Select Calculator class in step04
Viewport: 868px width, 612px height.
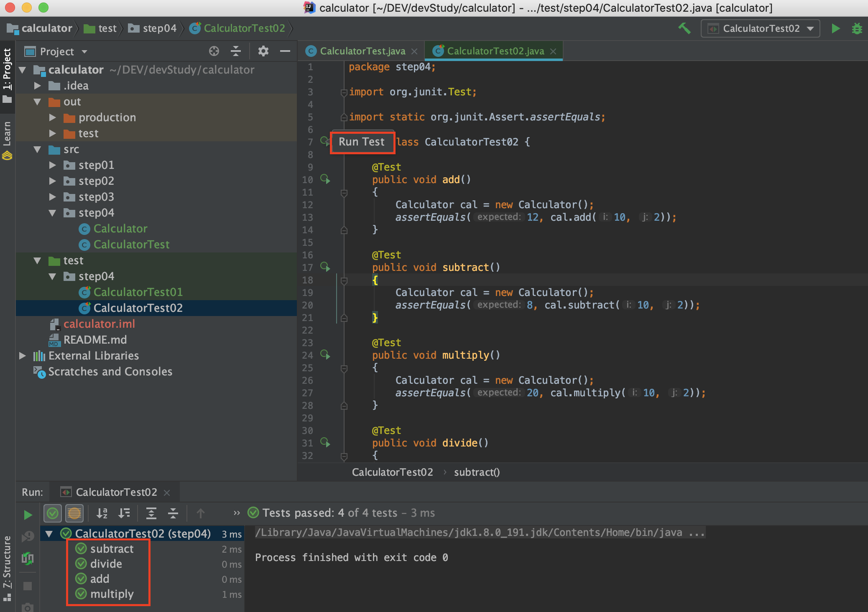pos(120,229)
